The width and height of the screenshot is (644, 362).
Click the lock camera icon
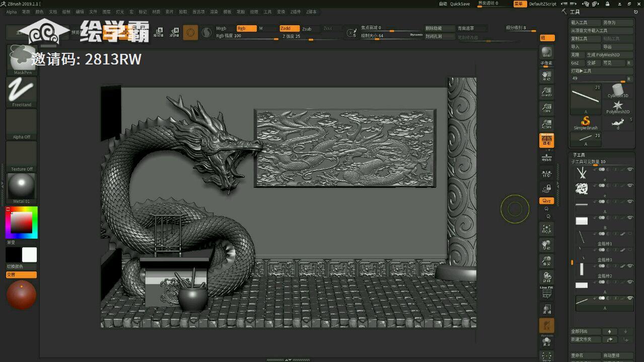(x=546, y=189)
